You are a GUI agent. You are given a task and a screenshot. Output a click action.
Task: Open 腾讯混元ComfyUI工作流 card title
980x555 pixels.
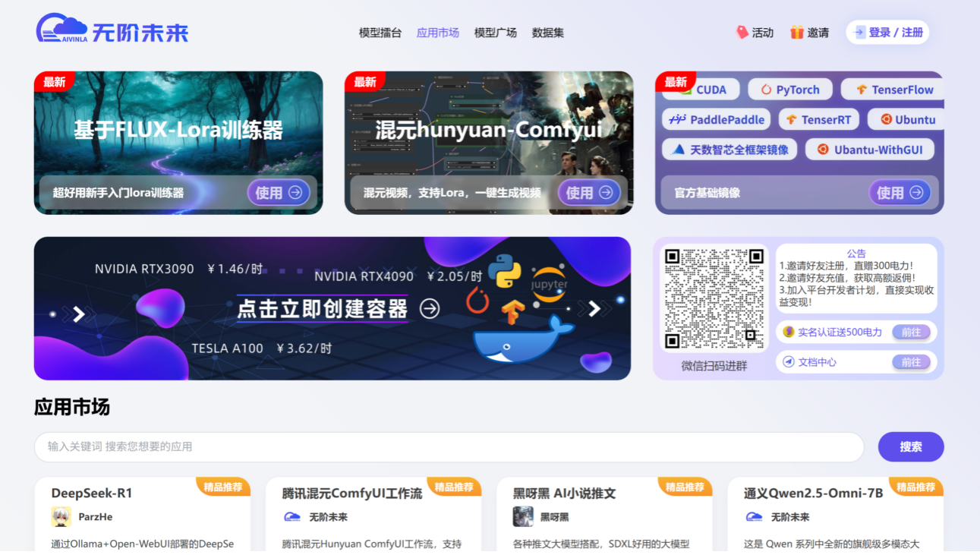(x=352, y=493)
